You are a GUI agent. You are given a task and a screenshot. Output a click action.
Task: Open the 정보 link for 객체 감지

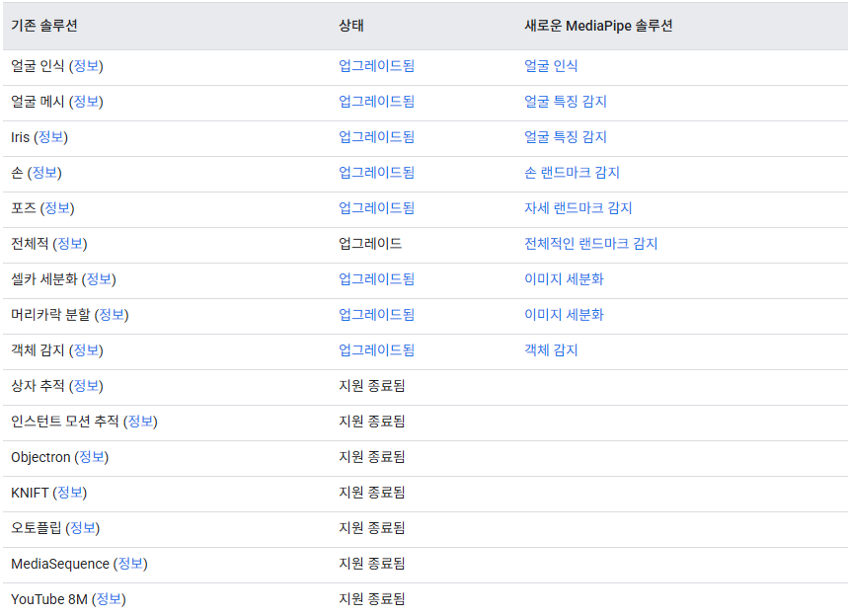pyautogui.click(x=86, y=350)
